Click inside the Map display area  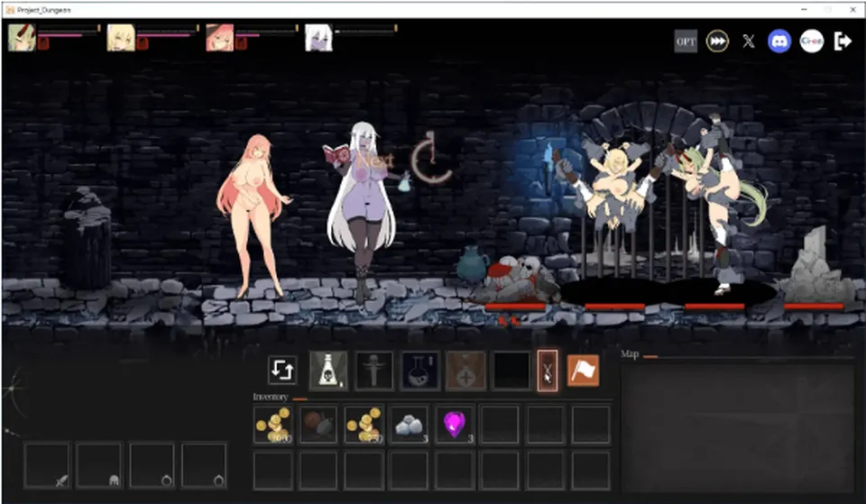(x=738, y=427)
